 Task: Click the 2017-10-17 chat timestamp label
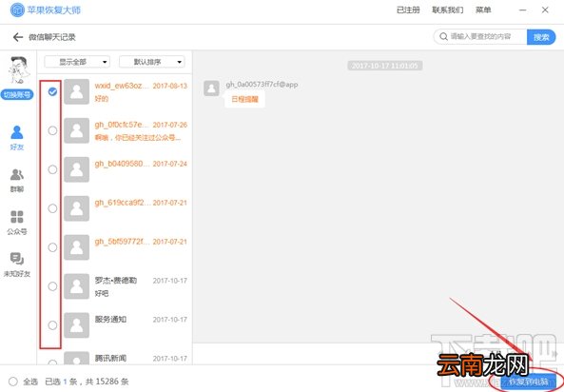[384, 66]
